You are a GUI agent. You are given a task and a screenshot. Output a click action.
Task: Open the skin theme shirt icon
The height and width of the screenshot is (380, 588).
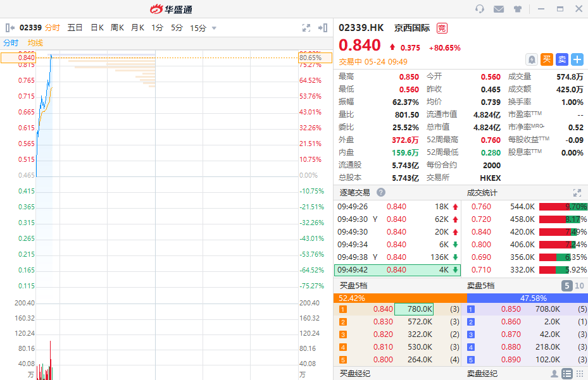pyautogui.click(x=518, y=9)
